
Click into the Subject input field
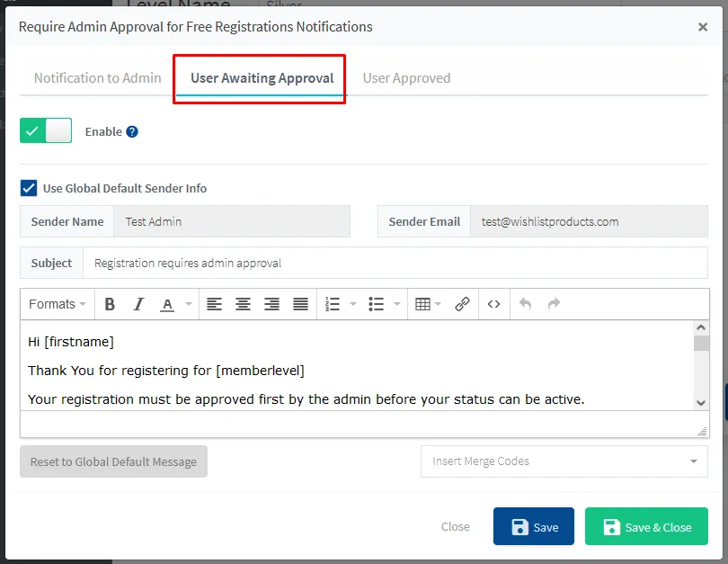pyautogui.click(x=395, y=264)
